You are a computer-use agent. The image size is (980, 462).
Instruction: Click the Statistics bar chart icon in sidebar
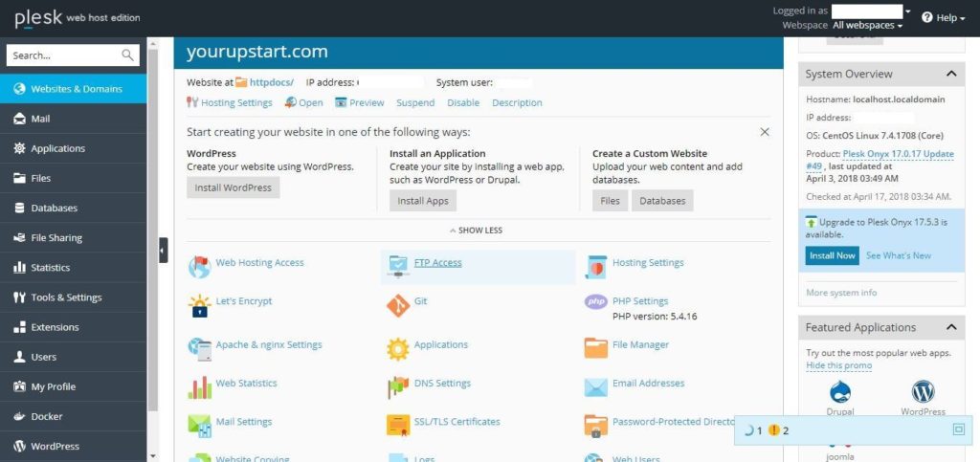(x=19, y=267)
